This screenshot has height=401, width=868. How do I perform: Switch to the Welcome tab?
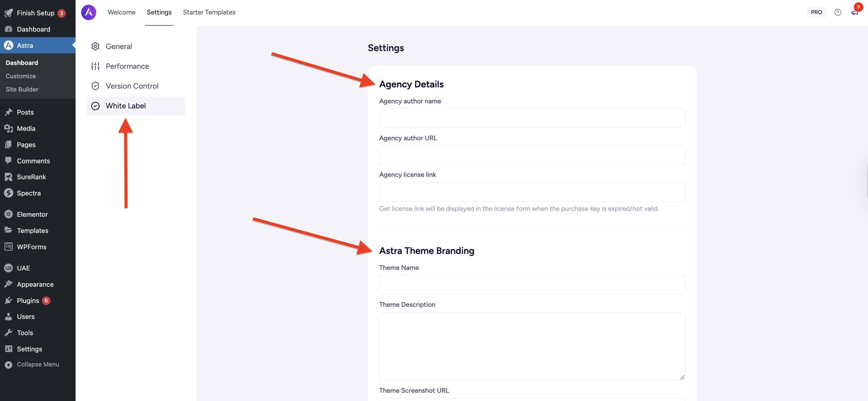tap(121, 12)
